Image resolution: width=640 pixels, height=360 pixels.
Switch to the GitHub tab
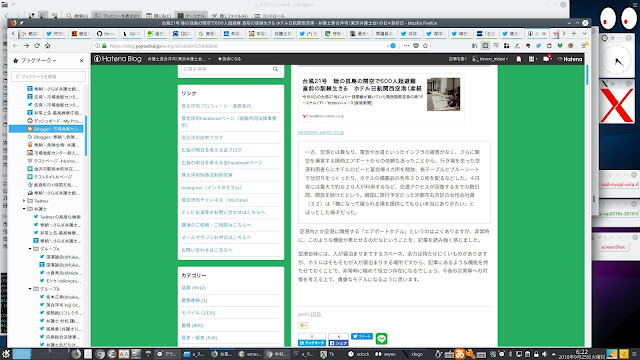tap(105, 33)
